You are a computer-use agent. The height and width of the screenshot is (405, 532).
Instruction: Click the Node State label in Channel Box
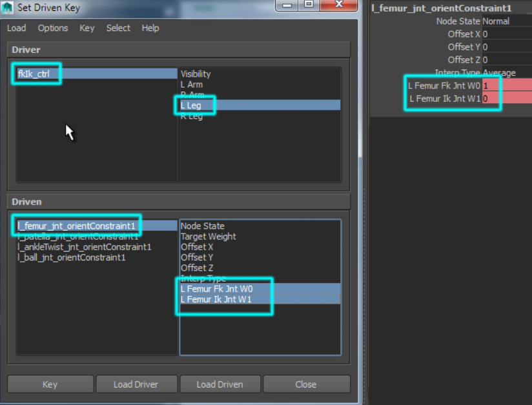click(458, 21)
